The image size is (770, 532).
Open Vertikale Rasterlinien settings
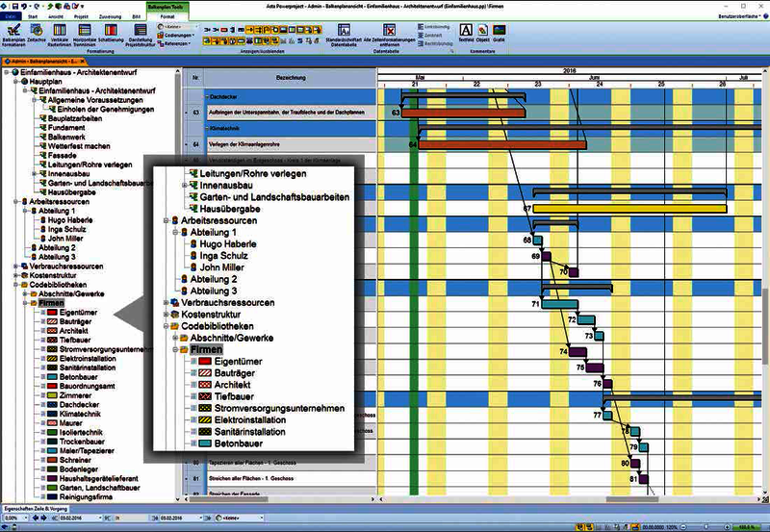[60, 35]
